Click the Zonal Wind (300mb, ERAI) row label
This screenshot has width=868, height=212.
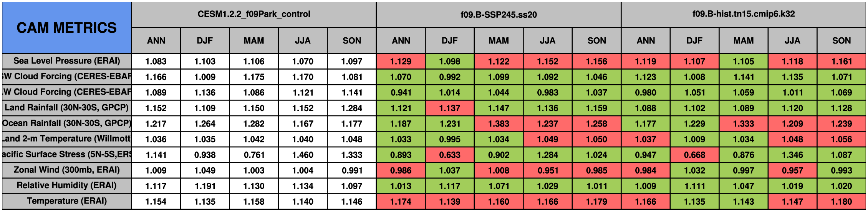tap(66, 170)
